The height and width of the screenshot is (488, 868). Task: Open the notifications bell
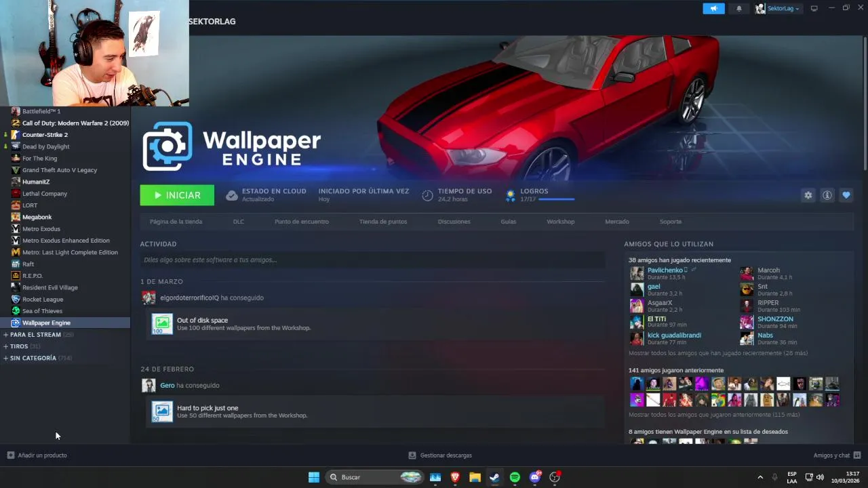point(739,8)
